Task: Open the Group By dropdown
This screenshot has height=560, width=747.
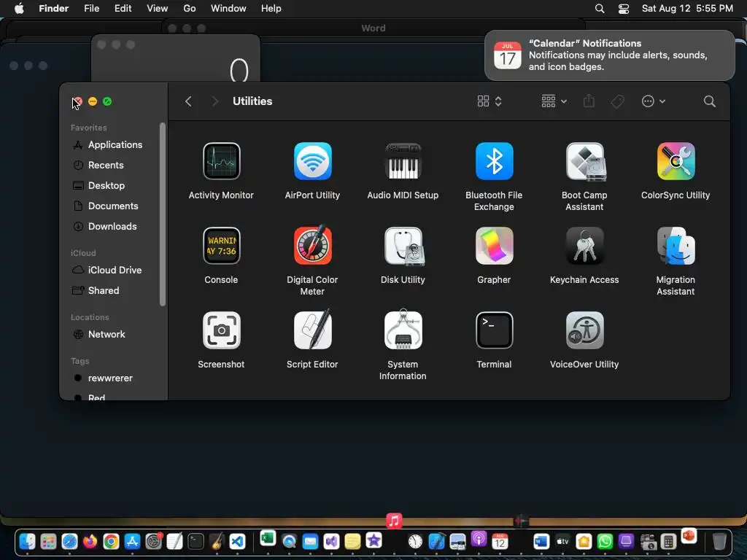Action: 554,101
